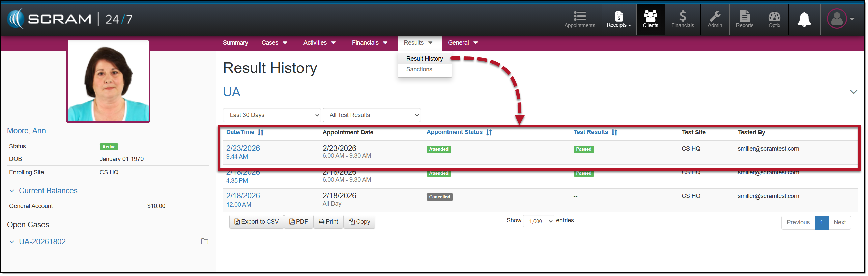
Task: Select Sanctions from Results menu
Action: tap(419, 69)
